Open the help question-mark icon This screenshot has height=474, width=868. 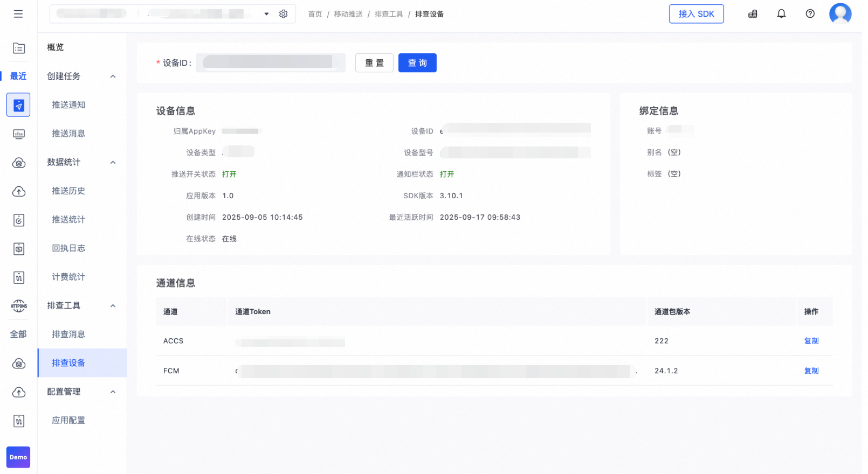810,14
